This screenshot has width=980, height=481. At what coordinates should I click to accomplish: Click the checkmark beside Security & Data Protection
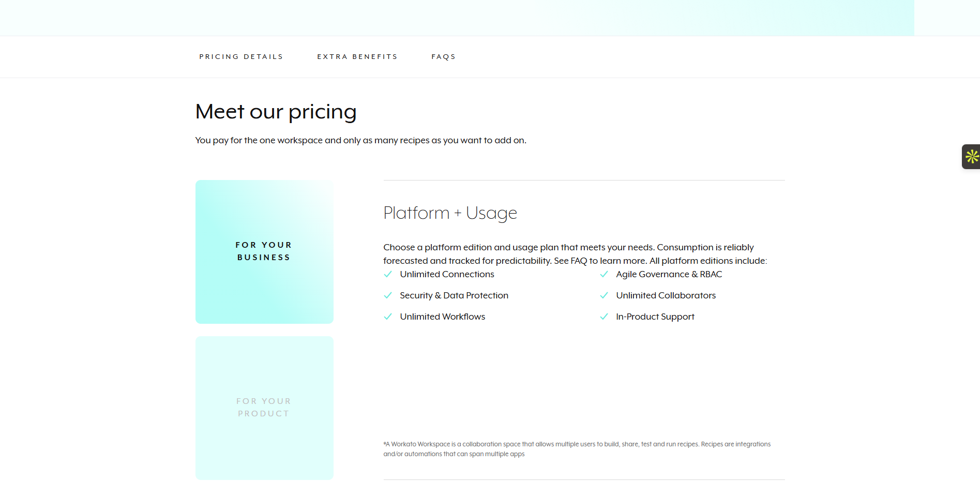(x=388, y=295)
